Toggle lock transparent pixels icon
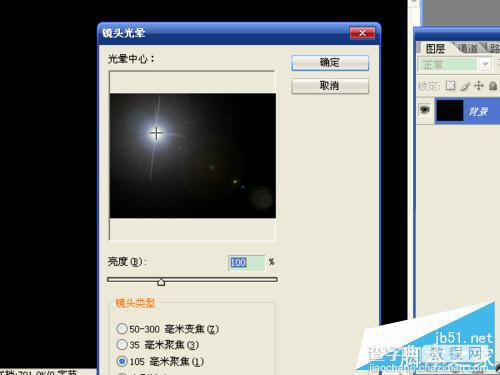 click(450, 86)
